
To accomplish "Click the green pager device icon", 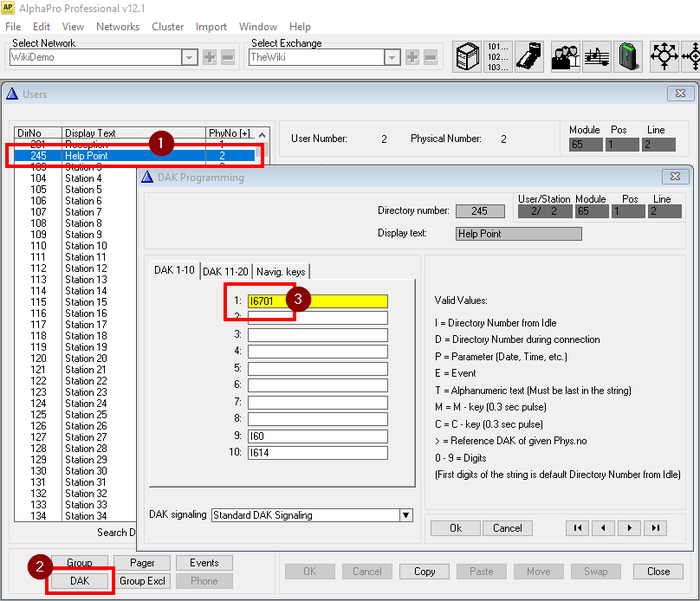I will point(628,55).
